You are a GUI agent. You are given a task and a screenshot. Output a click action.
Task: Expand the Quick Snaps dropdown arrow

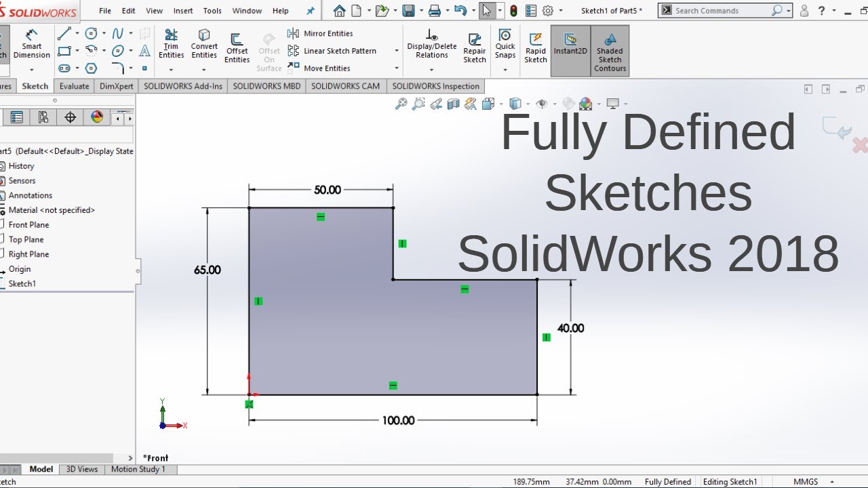point(505,68)
